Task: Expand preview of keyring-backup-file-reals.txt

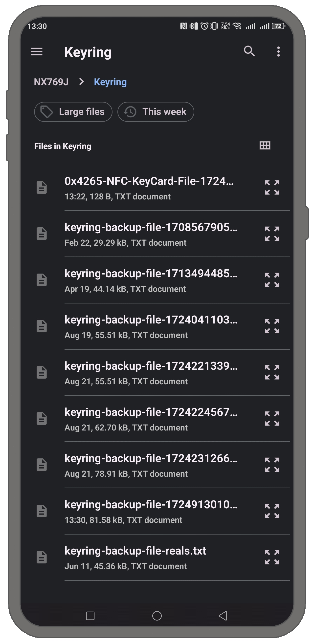Action: 272,557
